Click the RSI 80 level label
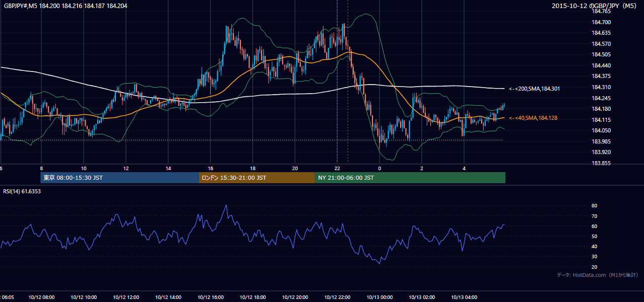The image size is (644, 302). pyautogui.click(x=594, y=206)
